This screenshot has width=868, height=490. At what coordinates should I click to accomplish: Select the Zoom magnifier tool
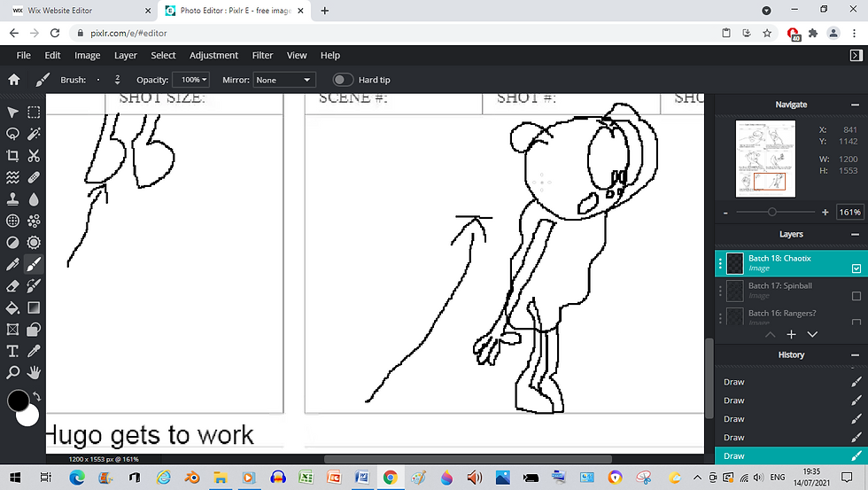pyautogui.click(x=12, y=373)
